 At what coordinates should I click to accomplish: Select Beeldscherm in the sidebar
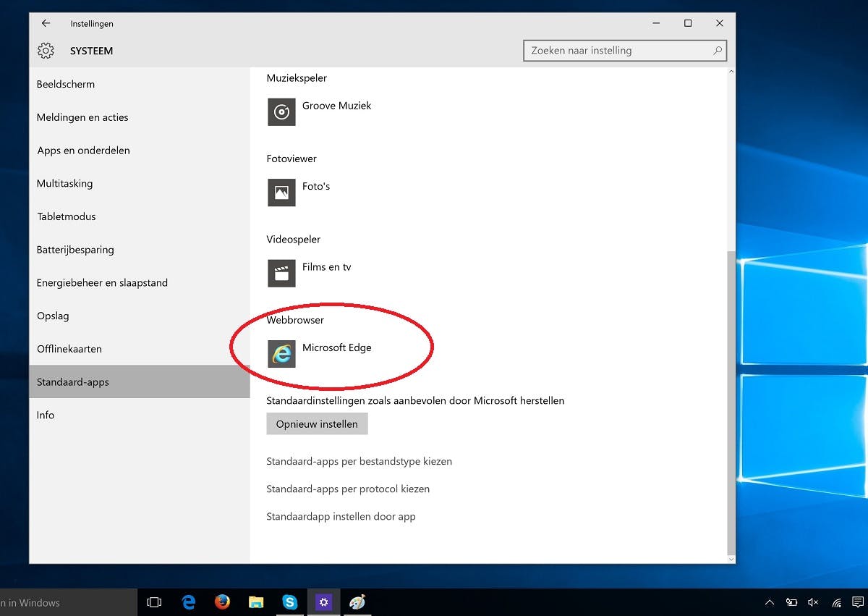[x=66, y=84]
